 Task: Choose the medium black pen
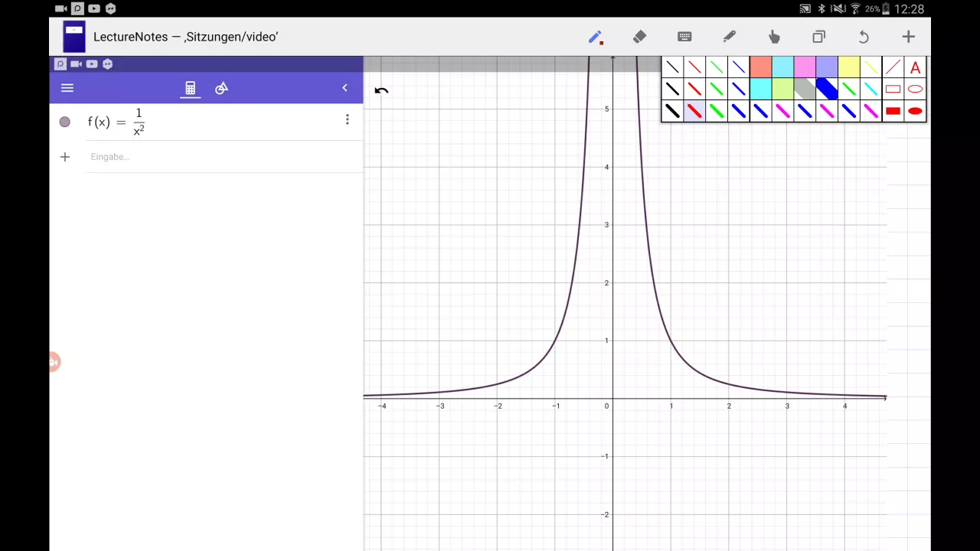pos(672,90)
